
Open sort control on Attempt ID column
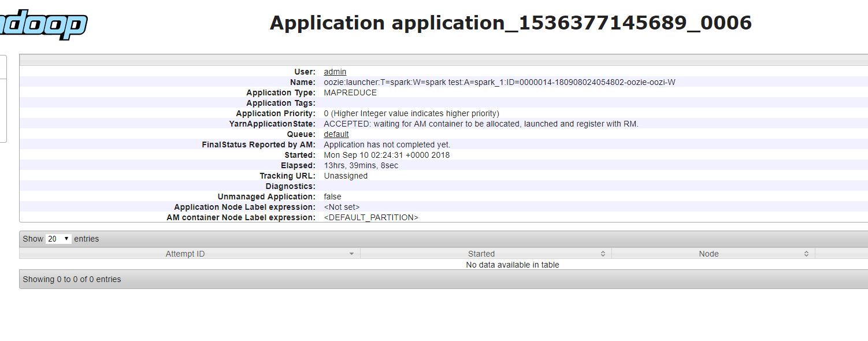coord(353,253)
